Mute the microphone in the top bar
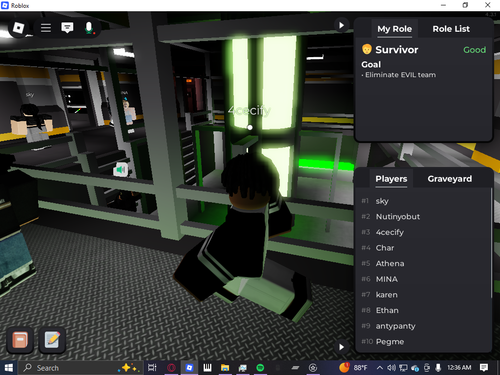The width and height of the screenshot is (500, 375). click(x=89, y=28)
